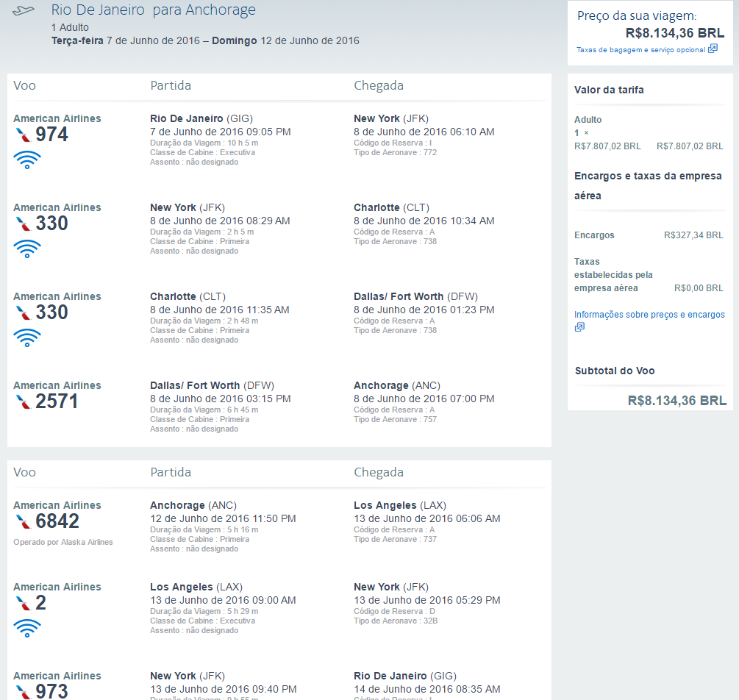739x700 pixels.
Task: Click flight number 2571
Action: click(x=57, y=401)
